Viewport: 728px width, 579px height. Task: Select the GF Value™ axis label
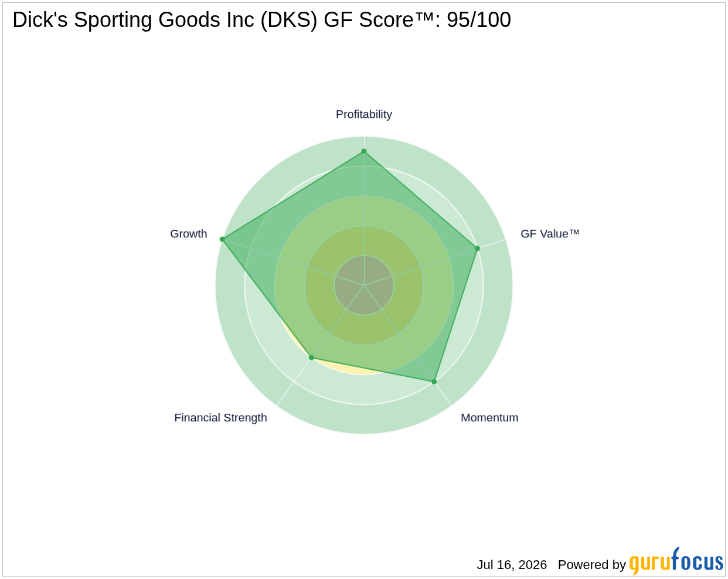(550, 234)
